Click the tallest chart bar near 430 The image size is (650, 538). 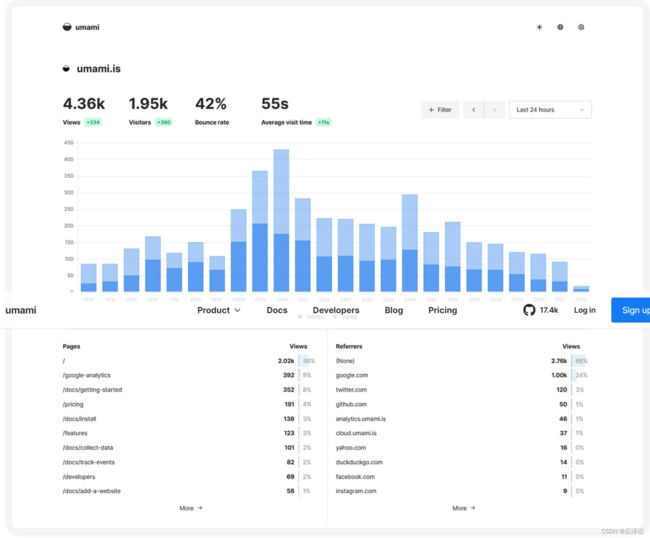pyautogui.click(x=281, y=220)
